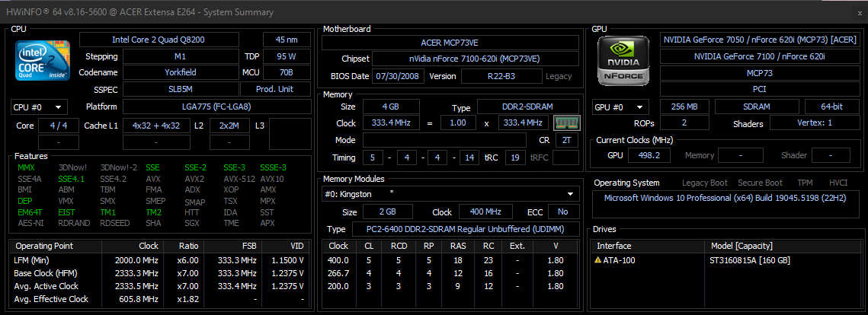Click the Legacy BIOS label
The image size is (868, 315).
coord(559,76)
